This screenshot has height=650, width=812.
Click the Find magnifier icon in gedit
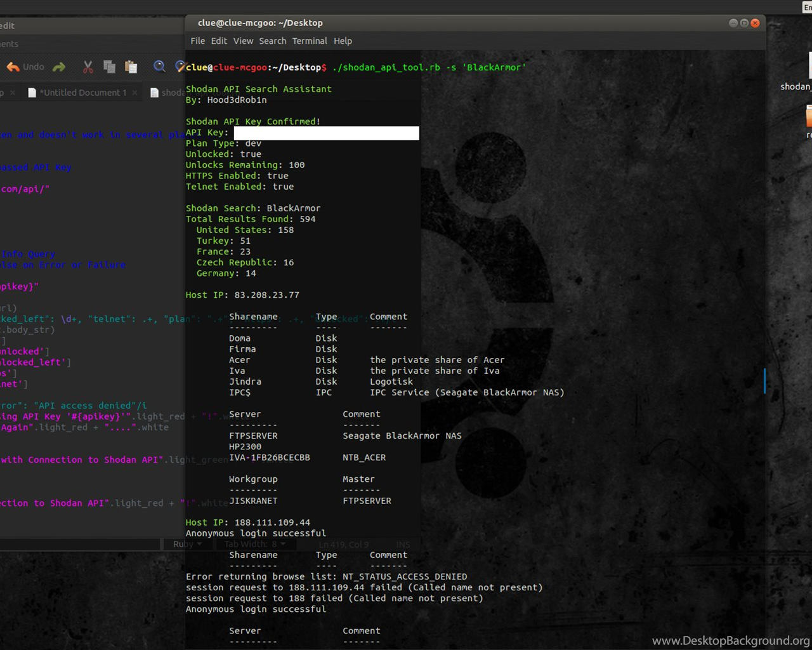[159, 66]
